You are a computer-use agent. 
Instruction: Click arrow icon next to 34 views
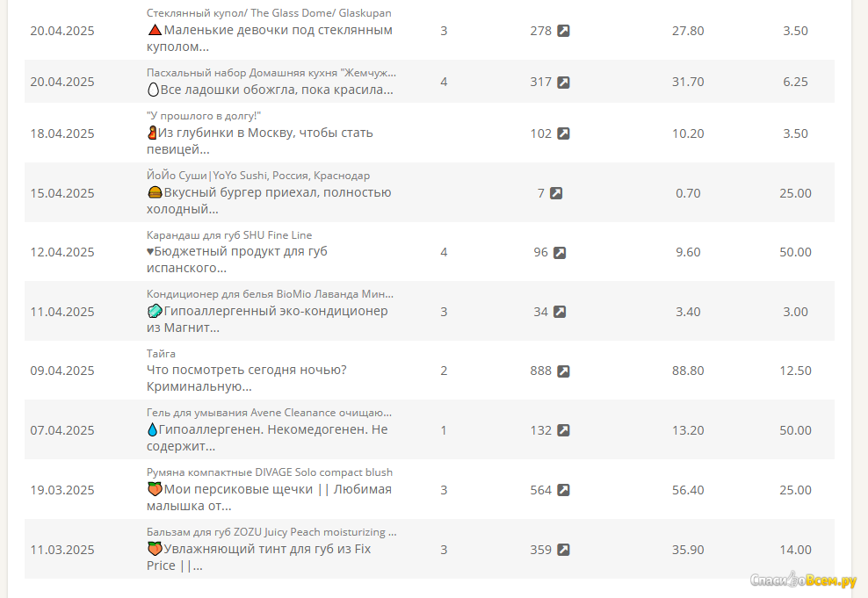pyautogui.click(x=560, y=312)
